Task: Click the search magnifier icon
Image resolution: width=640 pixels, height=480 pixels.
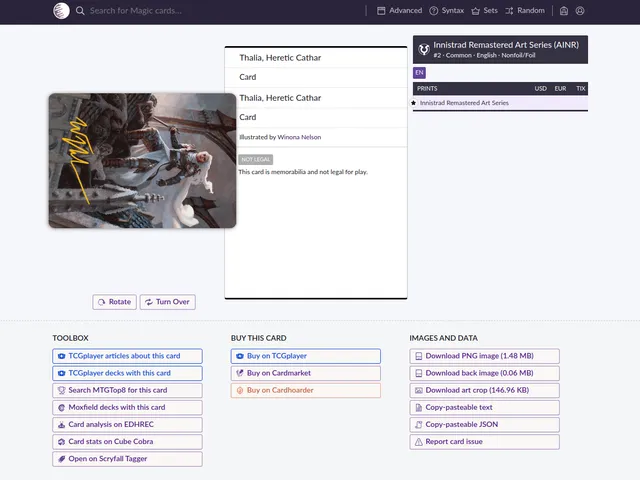Action: (x=80, y=11)
